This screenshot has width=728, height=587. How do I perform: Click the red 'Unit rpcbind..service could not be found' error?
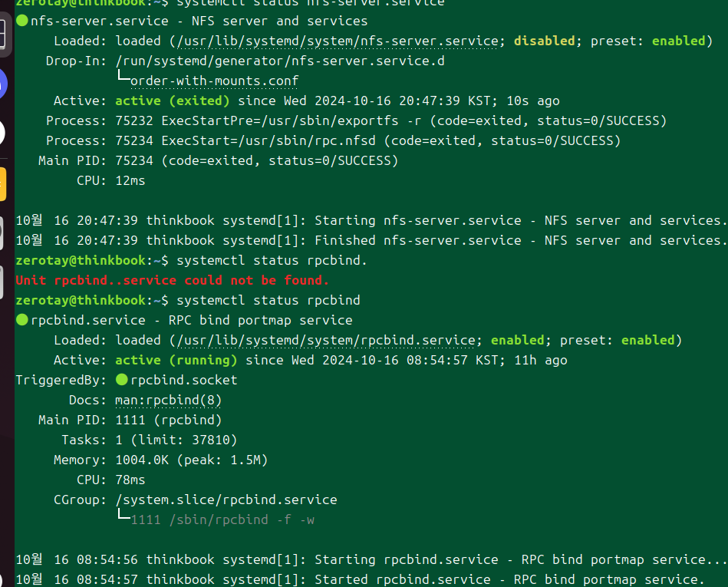tap(172, 280)
